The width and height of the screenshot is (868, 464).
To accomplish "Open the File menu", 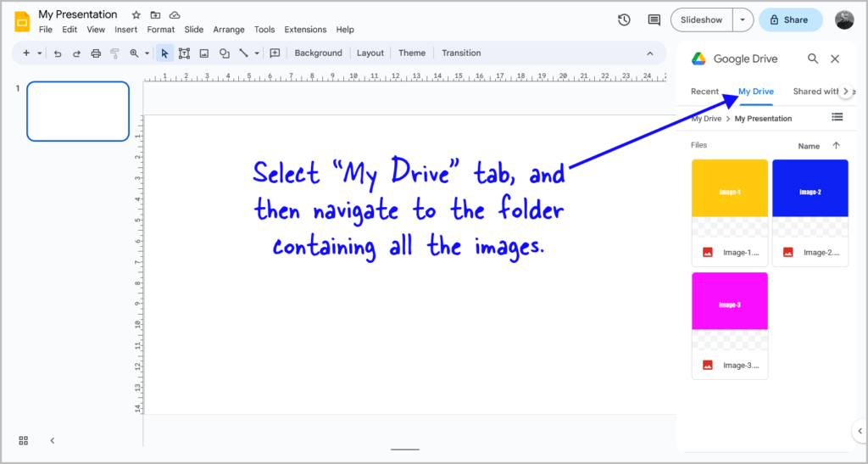I will pos(46,30).
